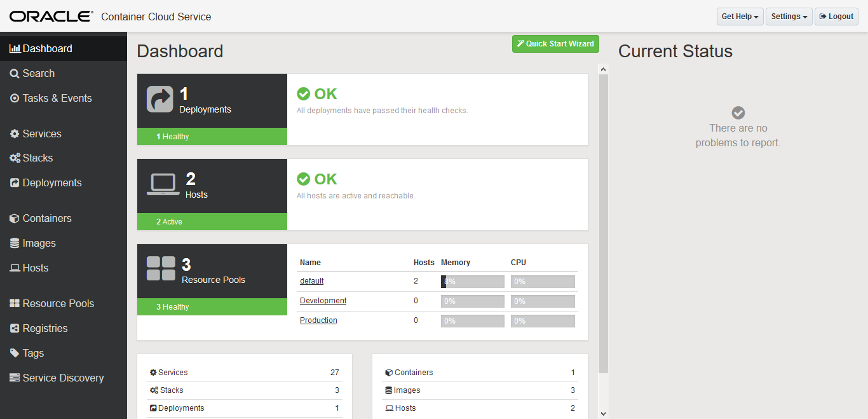Click the Memory column header
The image size is (868, 419).
tap(456, 263)
